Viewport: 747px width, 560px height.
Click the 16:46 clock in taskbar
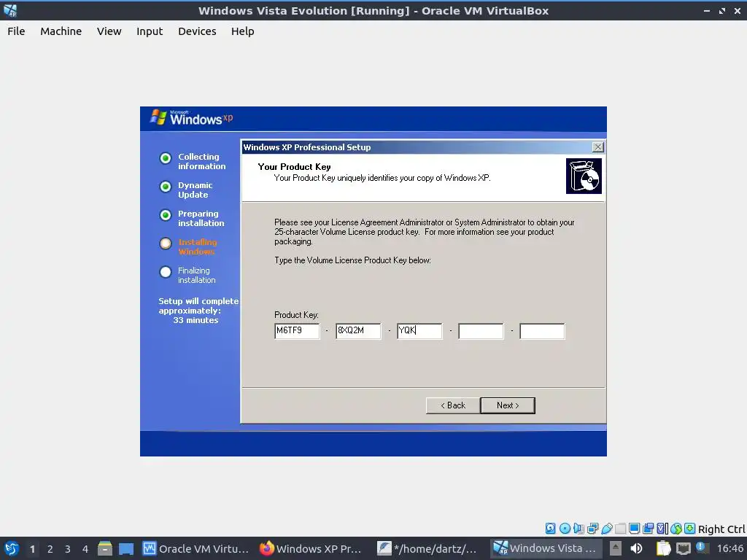(729, 548)
